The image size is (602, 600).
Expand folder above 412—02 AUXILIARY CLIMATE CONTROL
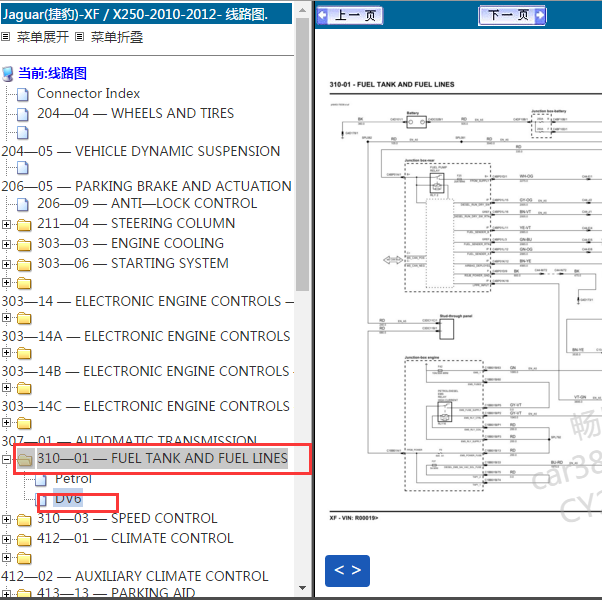tap(6, 557)
